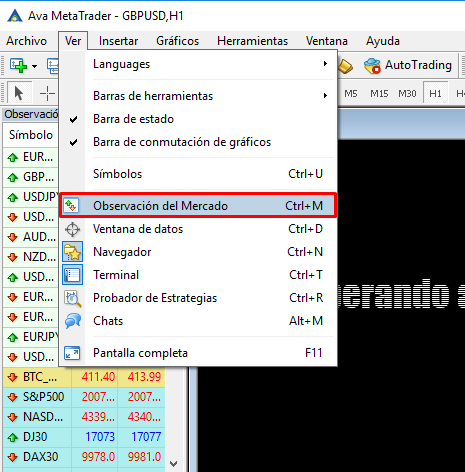Viewport: 465px width, 472px height.
Task: Select the S&P500 symbol row
Action: (x=84, y=397)
